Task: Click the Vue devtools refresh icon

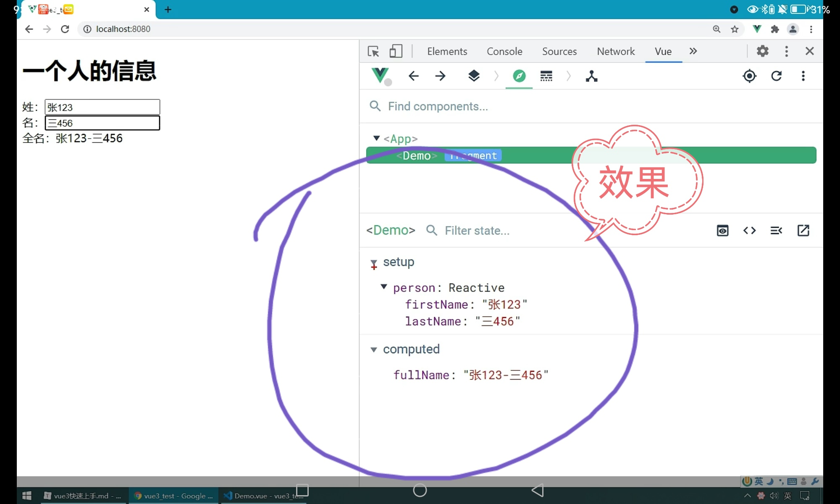Action: [x=776, y=76]
